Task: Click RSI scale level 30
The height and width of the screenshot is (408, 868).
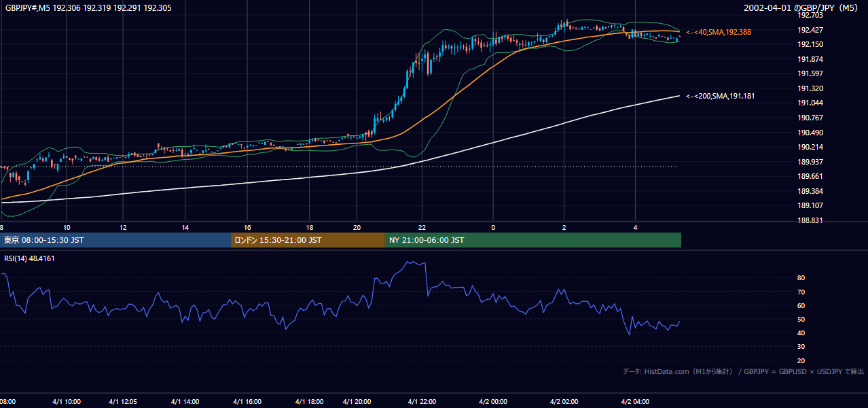Action: pos(801,347)
